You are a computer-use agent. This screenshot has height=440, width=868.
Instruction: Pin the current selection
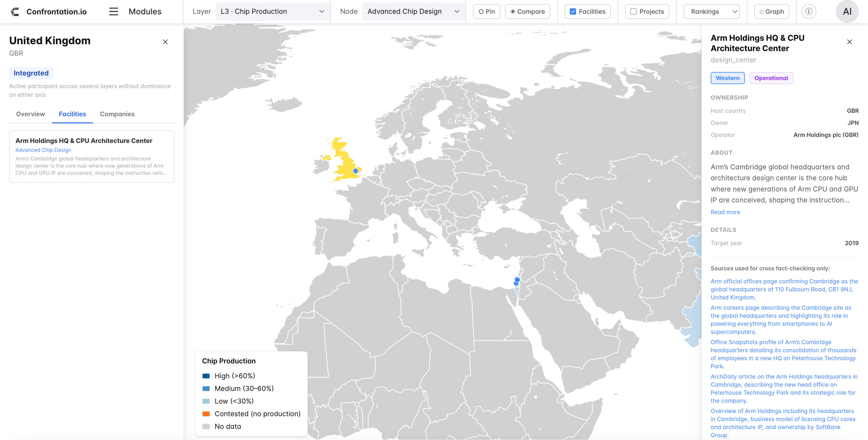[487, 11]
